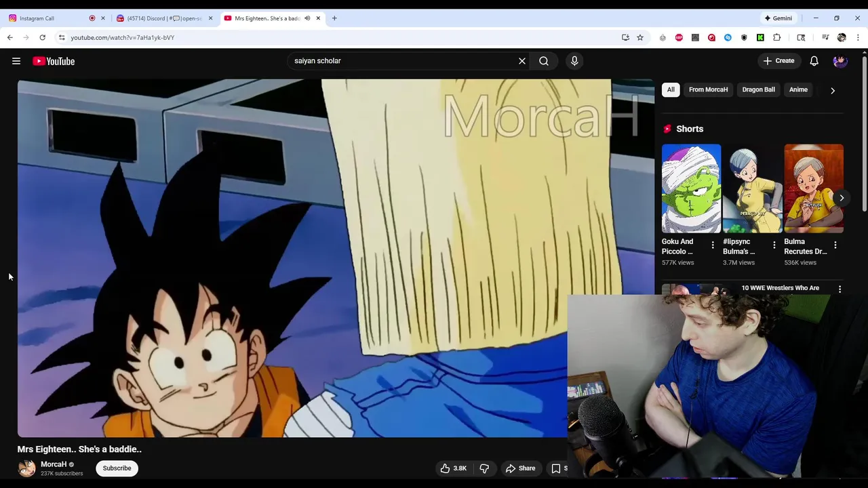Select the Dragon Ball chip
This screenshot has height=488, width=868.
(758, 89)
